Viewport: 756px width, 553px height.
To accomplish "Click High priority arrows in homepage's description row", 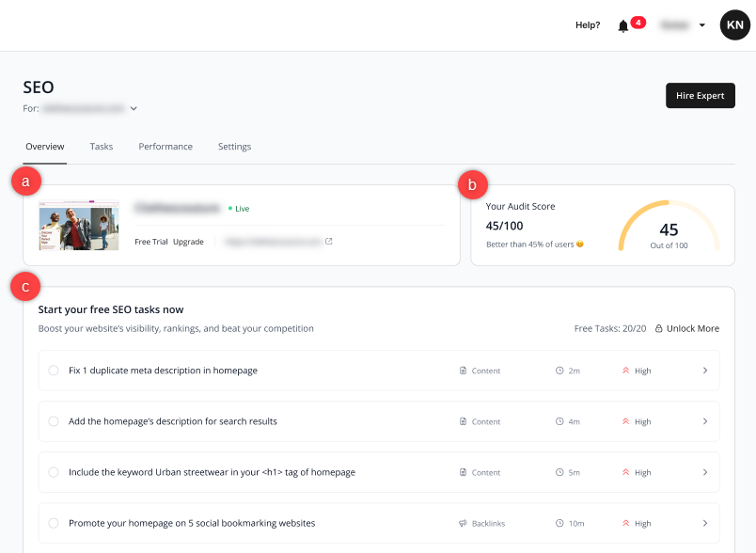I will [626, 421].
